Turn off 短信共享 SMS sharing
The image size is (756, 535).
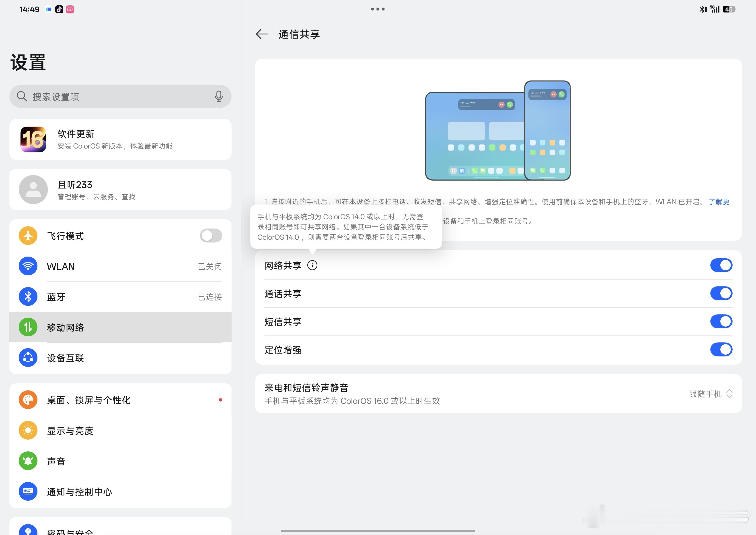[721, 321]
